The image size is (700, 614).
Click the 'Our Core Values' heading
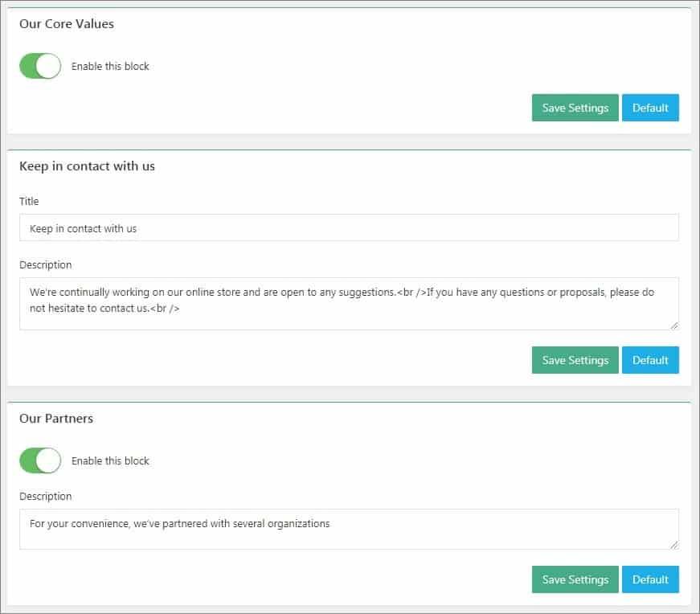click(67, 23)
